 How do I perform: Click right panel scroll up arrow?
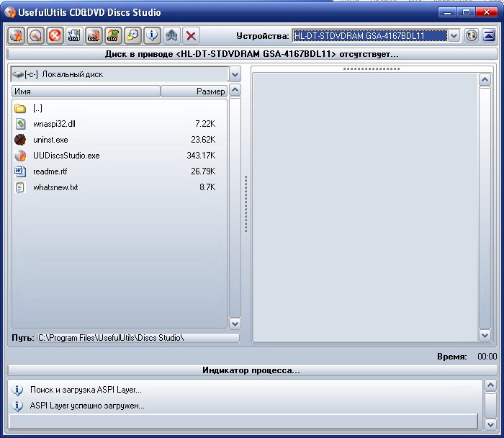(x=485, y=79)
